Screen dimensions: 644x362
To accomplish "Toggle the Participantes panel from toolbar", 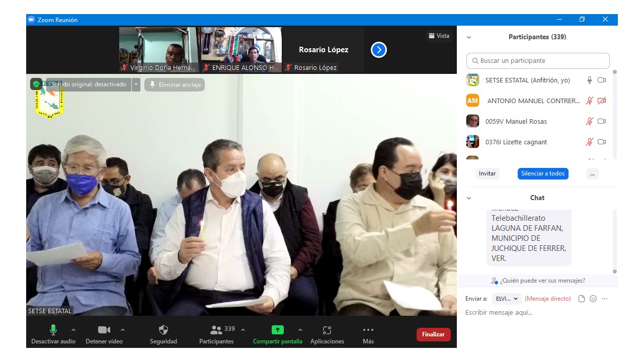I will [x=216, y=334].
